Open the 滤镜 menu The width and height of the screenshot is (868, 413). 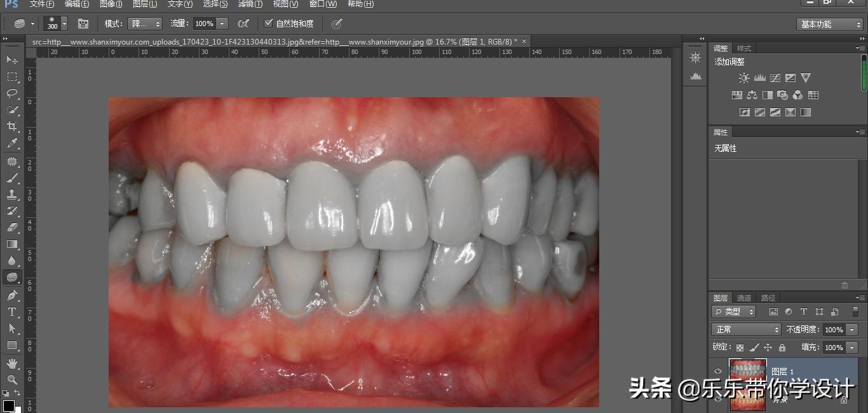(250, 4)
